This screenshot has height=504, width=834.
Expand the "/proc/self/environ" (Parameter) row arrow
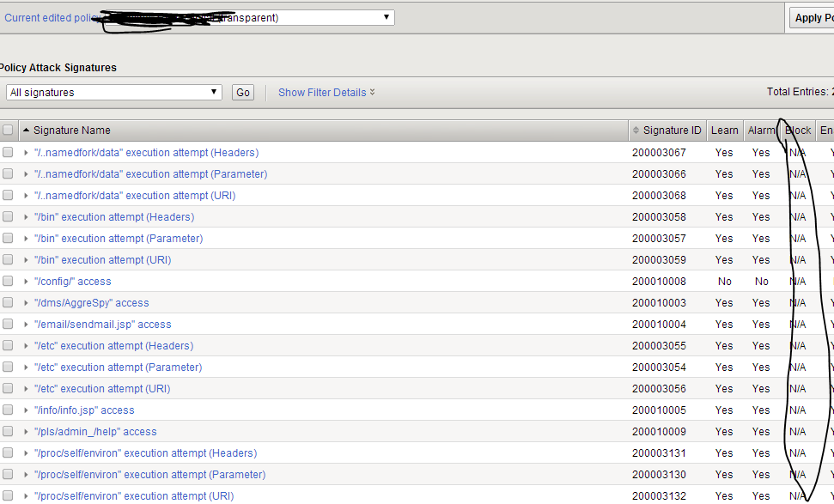tap(26, 475)
